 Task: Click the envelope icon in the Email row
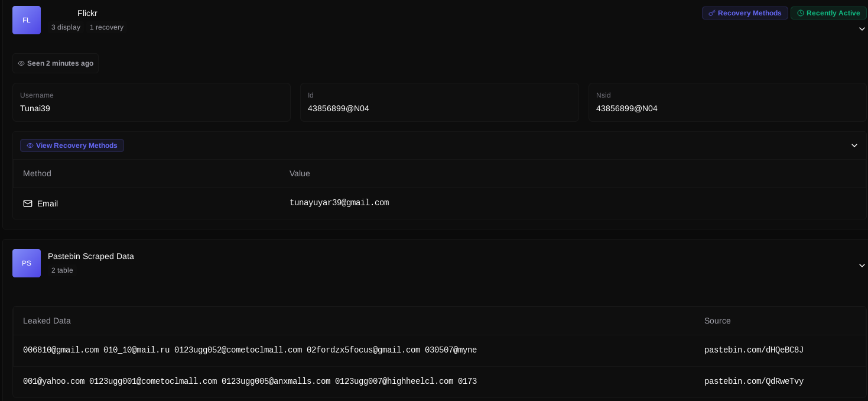click(28, 203)
